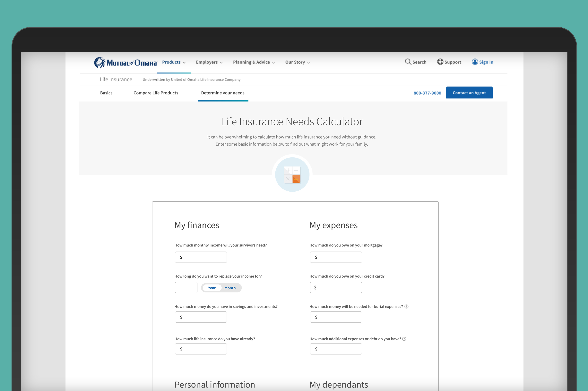Click the income replacement duration field
The height and width of the screenshot is (391, 588).
click(186, 288)
